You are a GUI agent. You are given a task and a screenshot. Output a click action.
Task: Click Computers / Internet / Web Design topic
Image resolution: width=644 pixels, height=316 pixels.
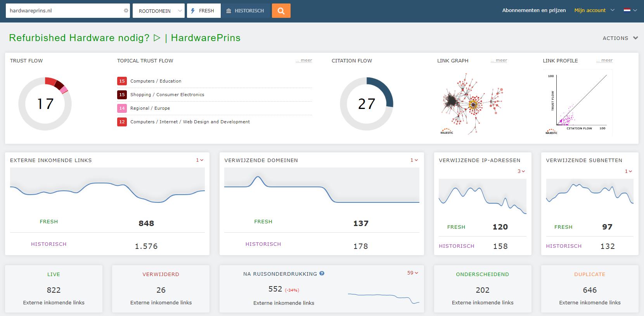(x=190, y=122)
